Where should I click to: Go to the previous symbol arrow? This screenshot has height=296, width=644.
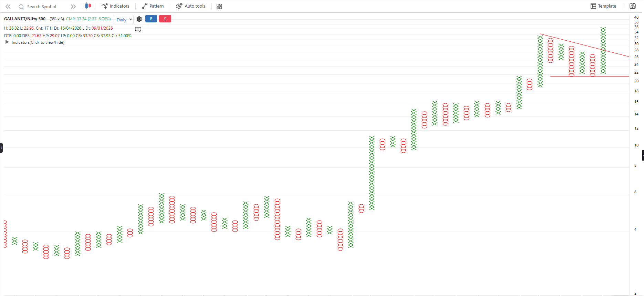point(8,7)
